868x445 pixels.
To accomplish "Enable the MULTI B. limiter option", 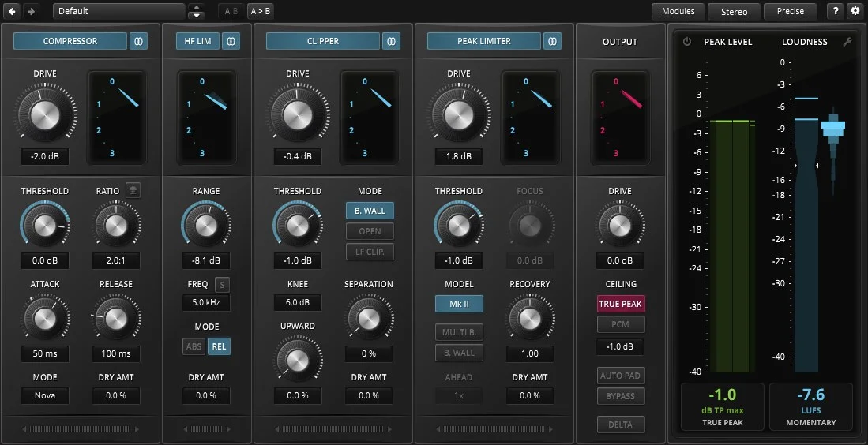I will 459,332.
